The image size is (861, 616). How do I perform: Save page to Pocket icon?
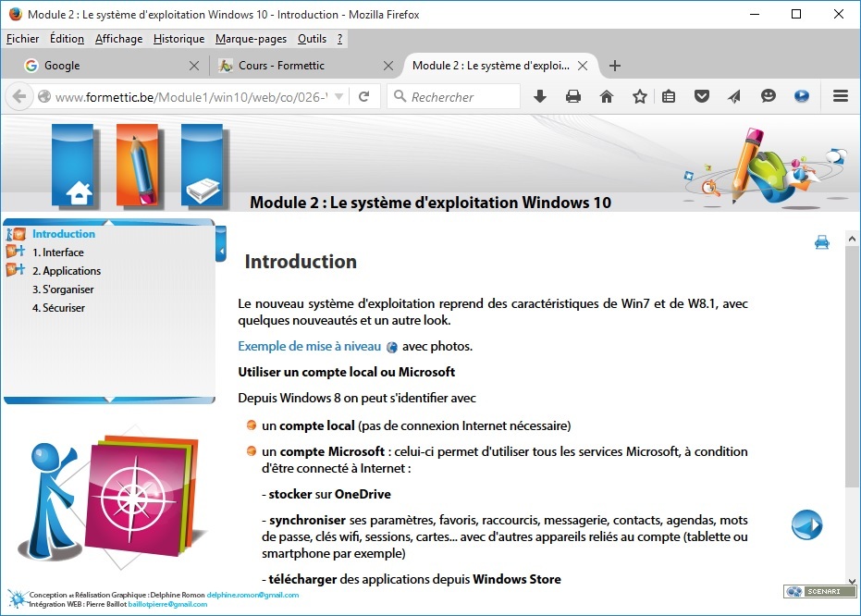[x=701, y=96]
